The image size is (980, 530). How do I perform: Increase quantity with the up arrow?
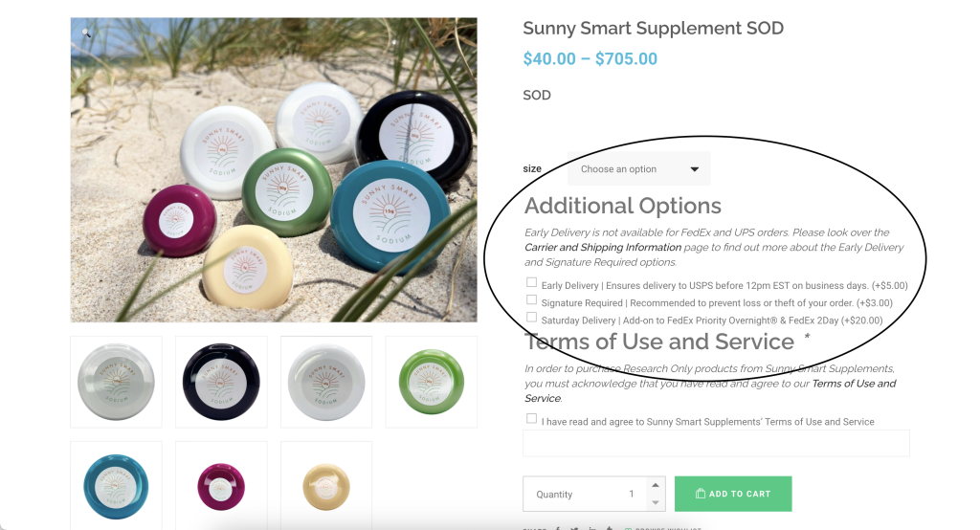[655, 485]
